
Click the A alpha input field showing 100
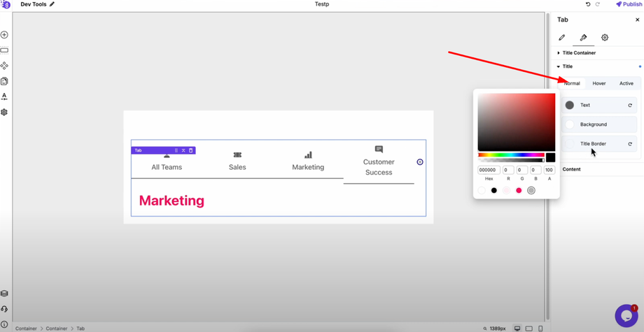tap(549, 170)
